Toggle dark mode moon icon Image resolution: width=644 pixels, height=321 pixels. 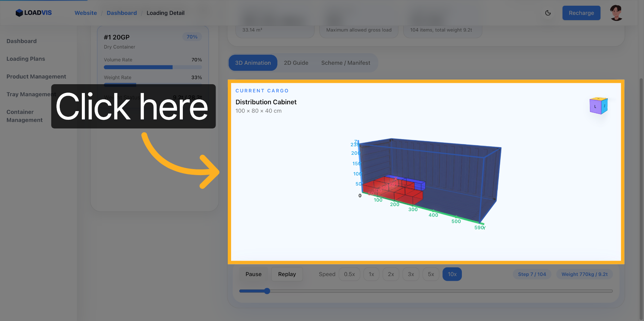click(548, 13)
